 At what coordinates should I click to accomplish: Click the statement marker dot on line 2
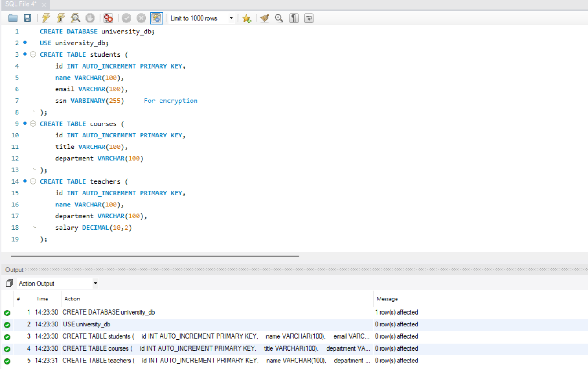(x=25, y=43)
